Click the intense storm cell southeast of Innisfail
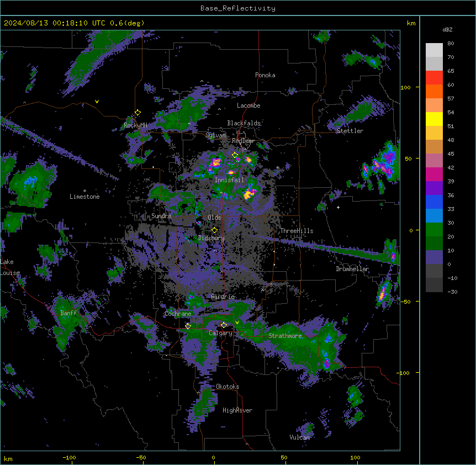This screenshot has width=476, height=465. 249,193
